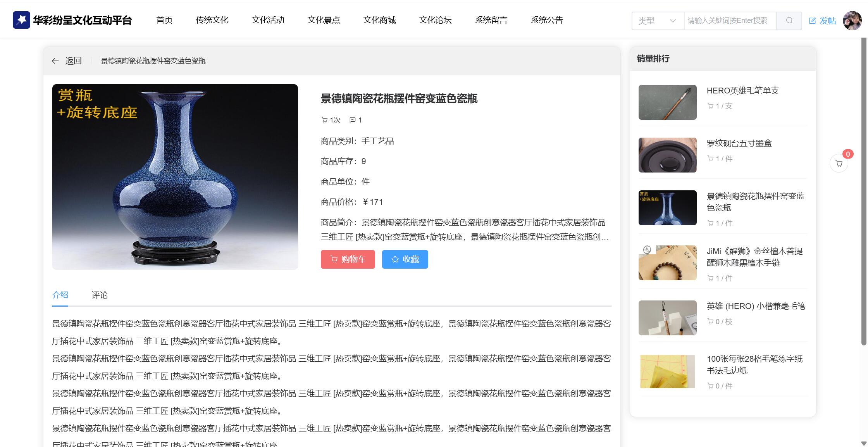Image resolution: width=868 pixels, height=447 pixels.
Task: Go to 传统文化 in navigation bar
Action: (x=212, y=20)
